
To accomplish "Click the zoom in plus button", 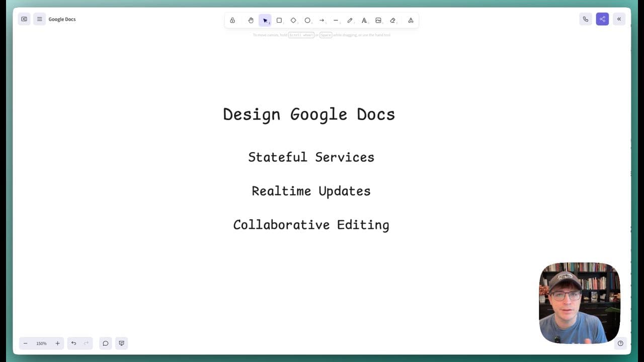I will 57,343.
